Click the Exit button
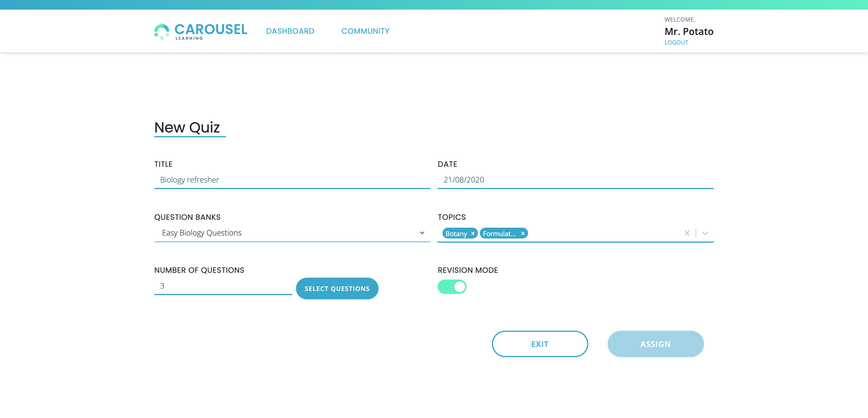868x418 pixels. [x=540, y=344]
